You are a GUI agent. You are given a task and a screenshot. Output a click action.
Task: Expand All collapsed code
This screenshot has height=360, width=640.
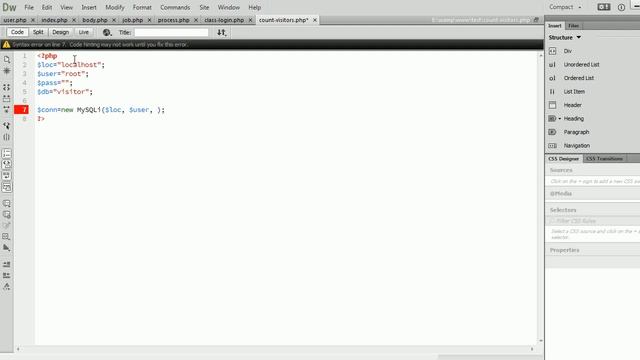7,110
